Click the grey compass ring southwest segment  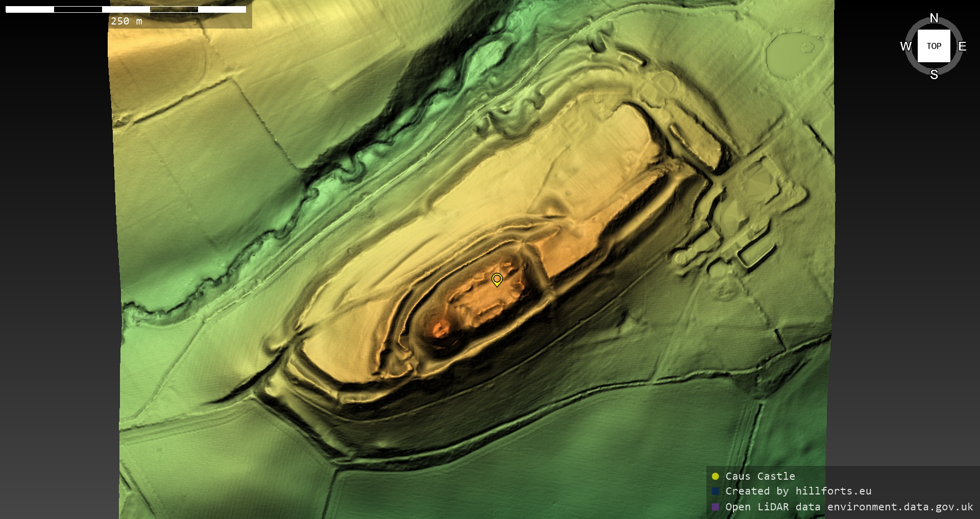pos(914,66)
